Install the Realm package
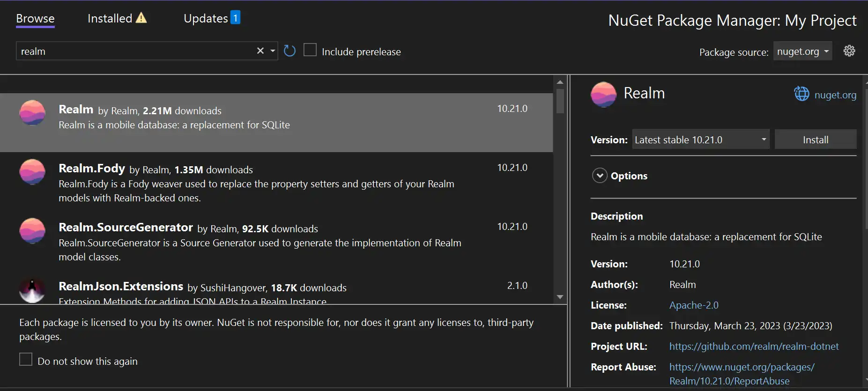The height and width of the screenshot is (391, 868). [815, 140]
